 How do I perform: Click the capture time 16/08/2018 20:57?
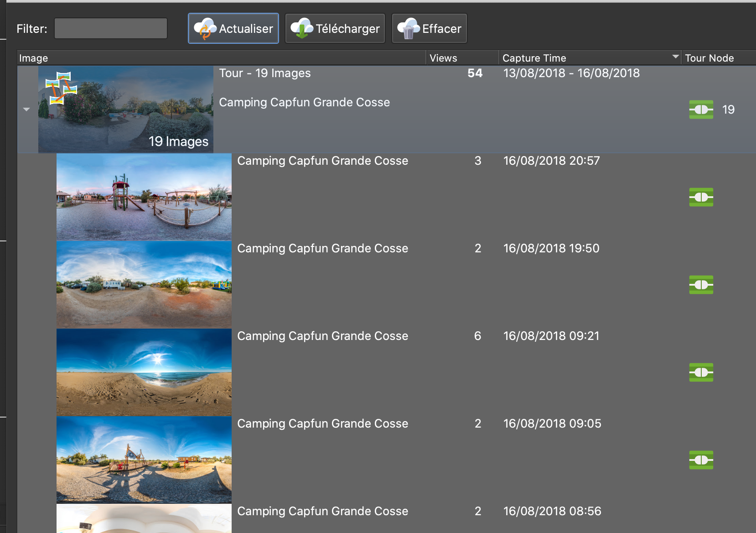coord(551,161)
